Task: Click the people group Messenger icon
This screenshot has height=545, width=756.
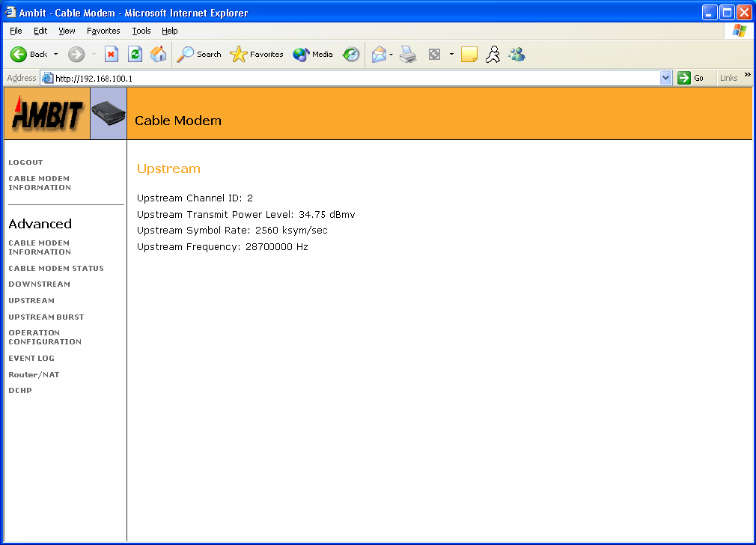Action: (517, 55)
